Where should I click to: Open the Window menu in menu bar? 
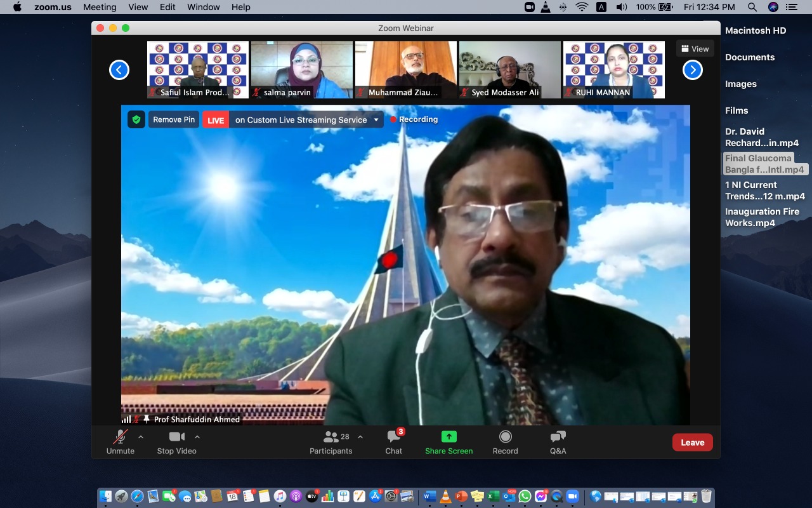[x=204, y=7]
